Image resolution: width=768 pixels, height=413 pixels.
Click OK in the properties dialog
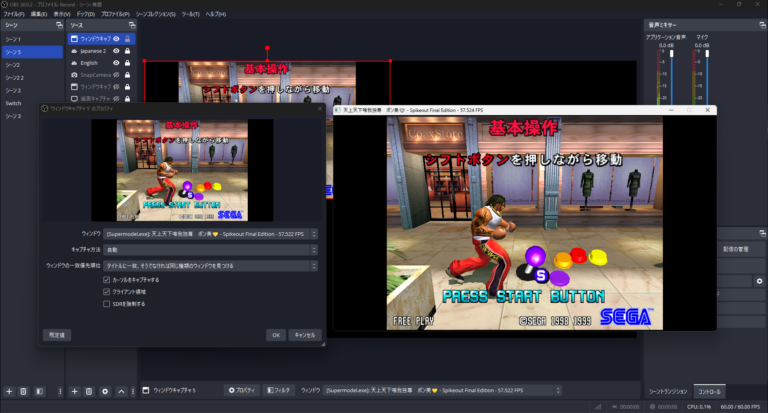pos(276,335)
